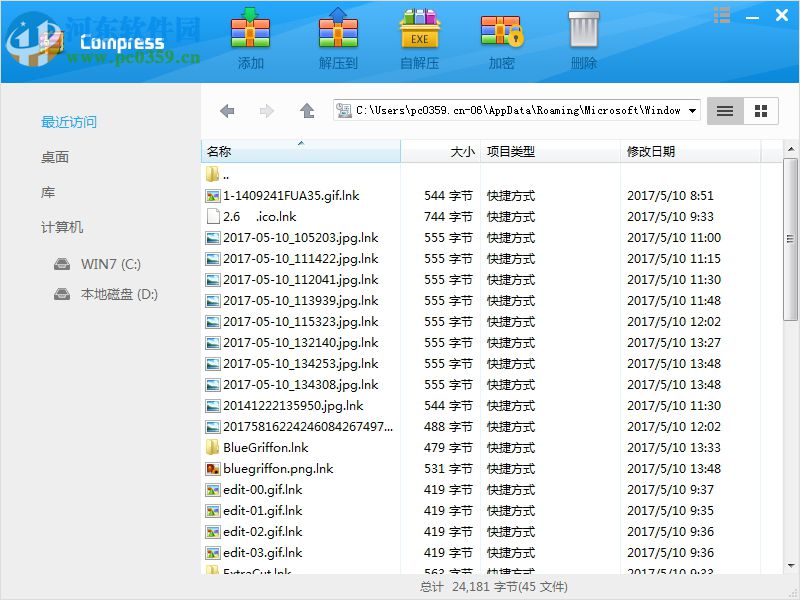
Task: Toggle the detail list view
Action: pos(724,110)
